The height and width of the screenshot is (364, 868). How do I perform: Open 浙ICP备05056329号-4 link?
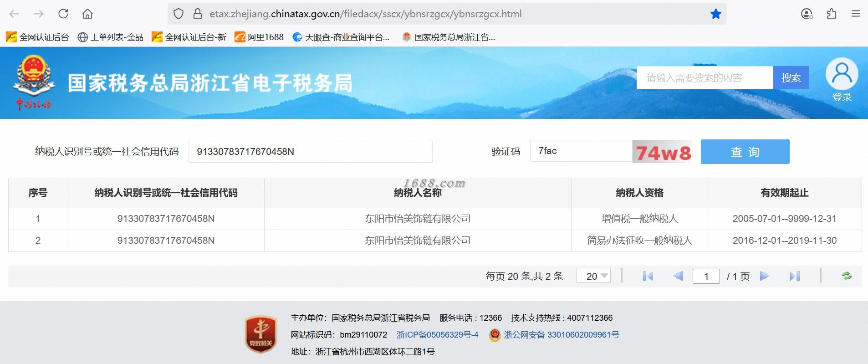[437, 335]
